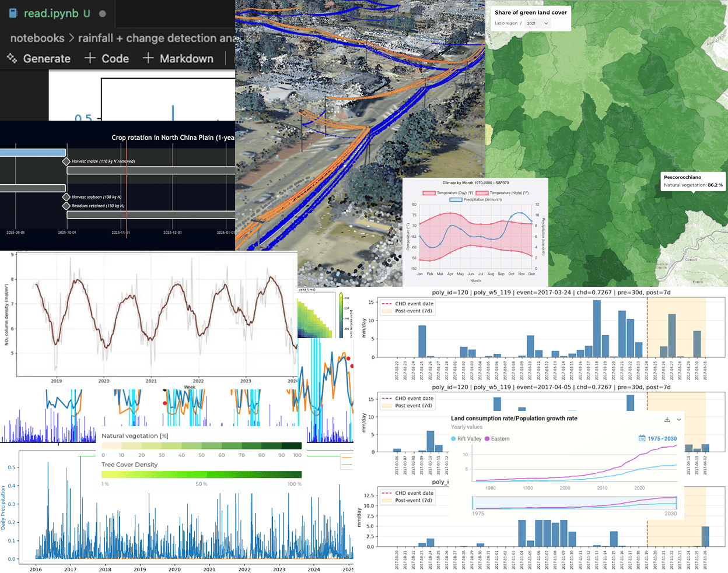The width and height of the screenshot is (728, 573).
Task: Click the 1975 - 2030 date range link
Action: pos(662,438)
